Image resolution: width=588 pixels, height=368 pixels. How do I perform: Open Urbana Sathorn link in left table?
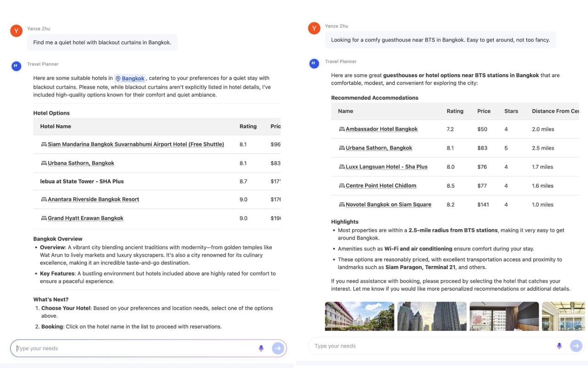pos(81,163)
